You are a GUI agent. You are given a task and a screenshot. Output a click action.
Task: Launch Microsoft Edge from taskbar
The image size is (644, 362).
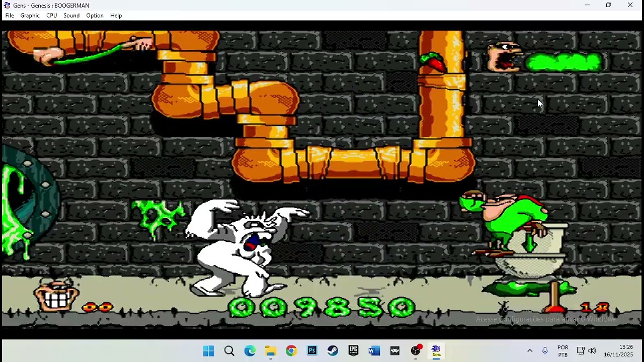tap(250, 351)
